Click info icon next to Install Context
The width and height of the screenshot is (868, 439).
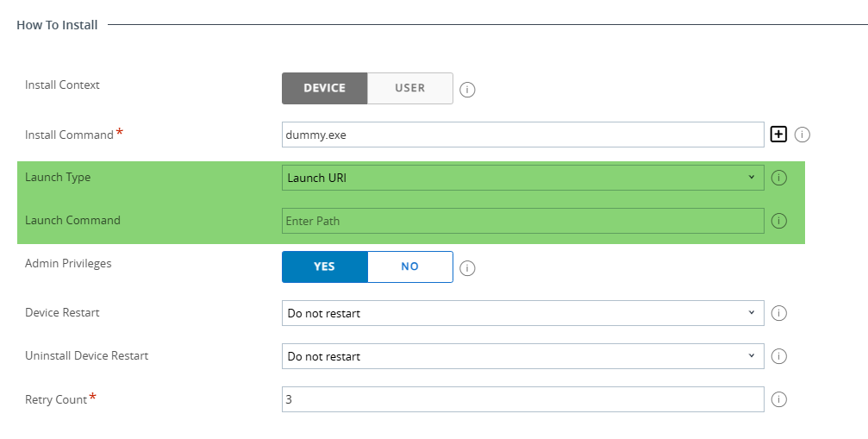(468, 90)
